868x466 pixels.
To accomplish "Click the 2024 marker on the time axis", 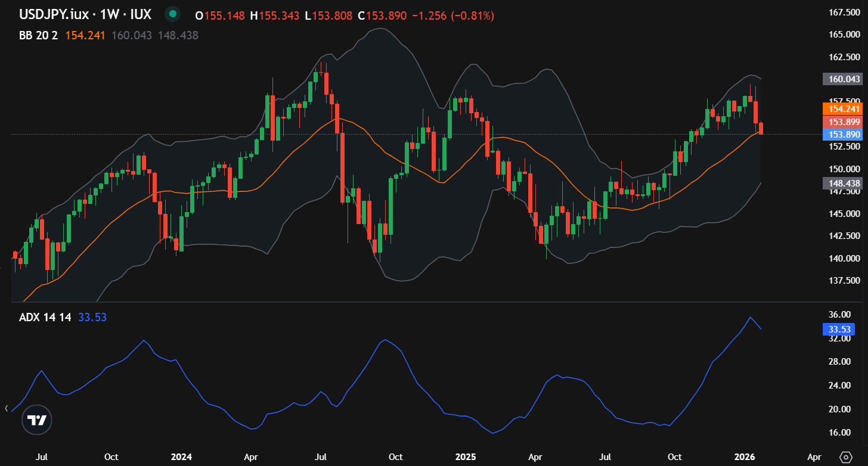I will (181, 457).
